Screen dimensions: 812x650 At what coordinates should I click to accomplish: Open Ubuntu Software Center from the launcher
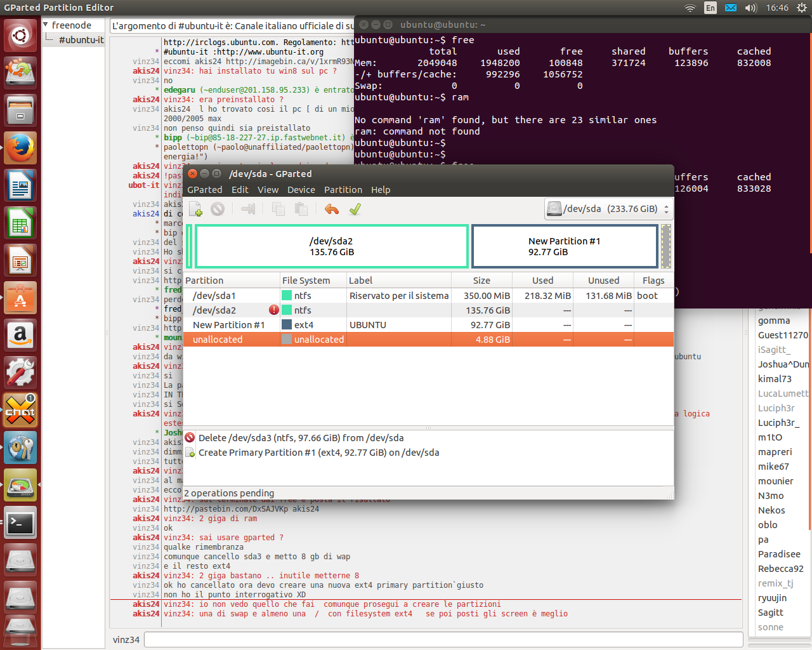pyautogui.click(x=20, y=298)
